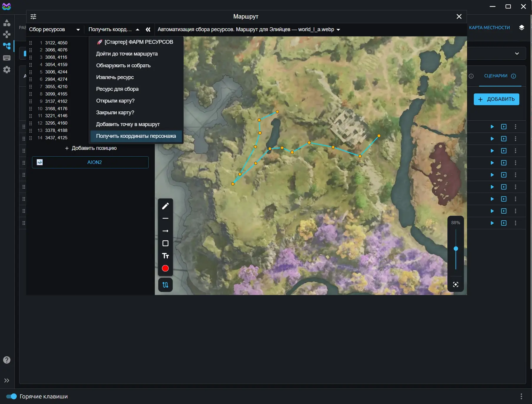The height and width of the screenshot is (404, 532).
Task: Select the straight line tool
Action: (x=165, y=218)
